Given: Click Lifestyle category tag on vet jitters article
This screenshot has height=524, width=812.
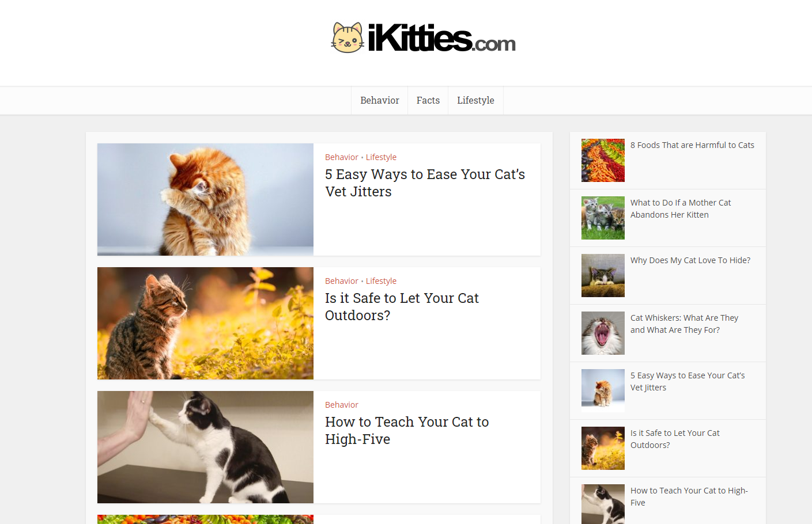Looking at the screenshot, I should [381, 157].
